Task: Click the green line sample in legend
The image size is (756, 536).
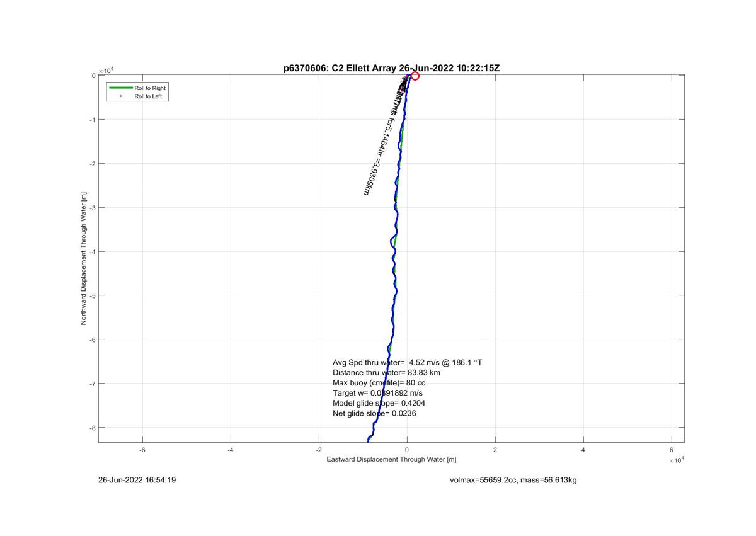Action: click(x=120, y=88)
